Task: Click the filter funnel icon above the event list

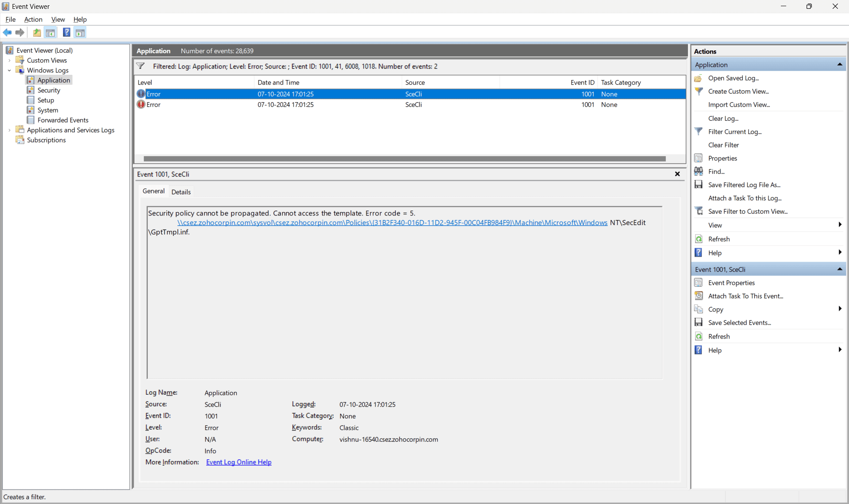Action: (141, 66)
